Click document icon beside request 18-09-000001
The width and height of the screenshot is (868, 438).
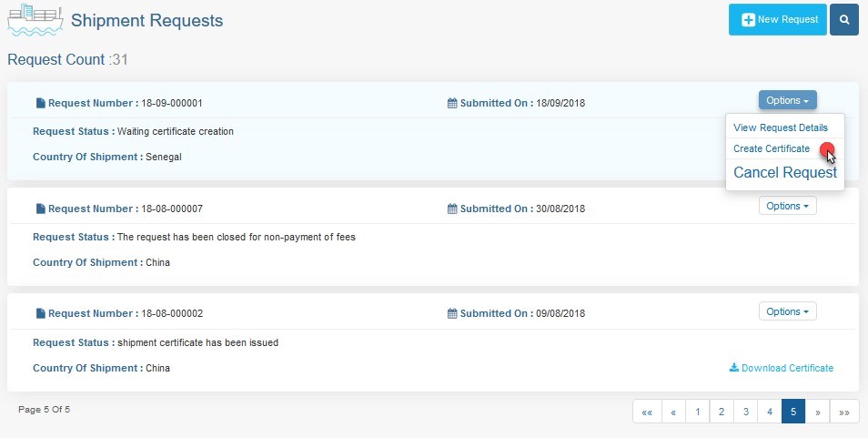coord(40,103)
